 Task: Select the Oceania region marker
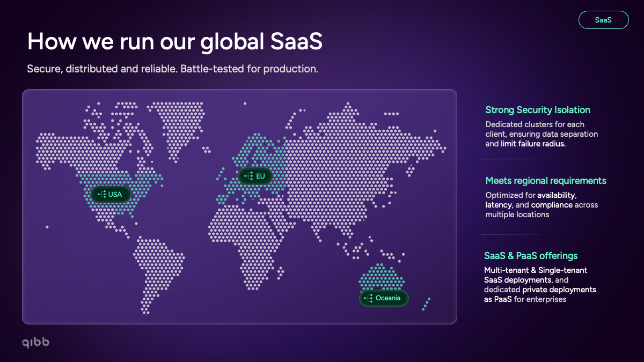[384, 298]
